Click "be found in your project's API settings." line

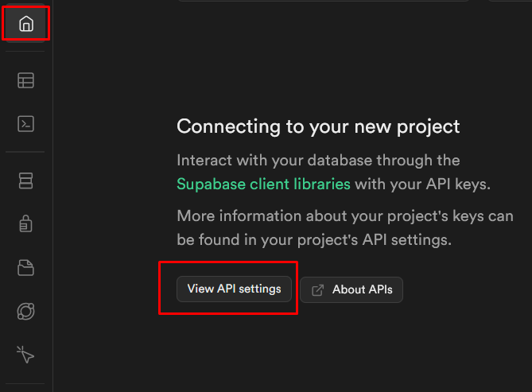pos(314,240)
